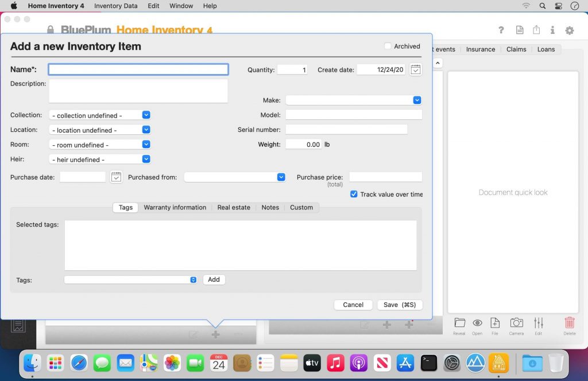Switch to the Warranty information tab
588x381 pixels.
pos(175,208)
